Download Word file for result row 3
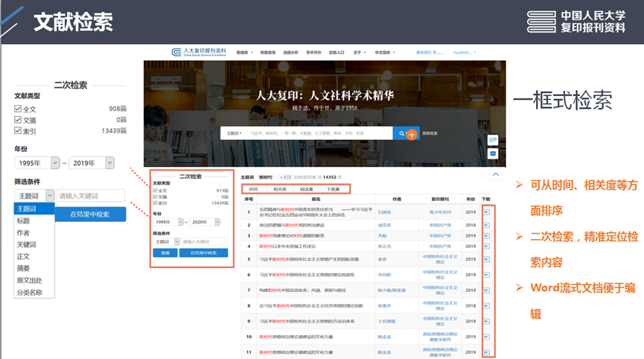 (x=486, y=236)
